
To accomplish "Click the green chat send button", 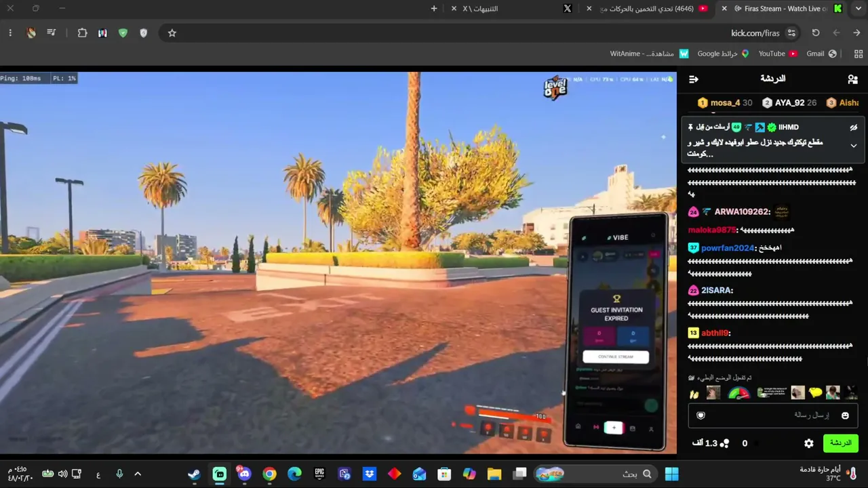I will [841, 443].
